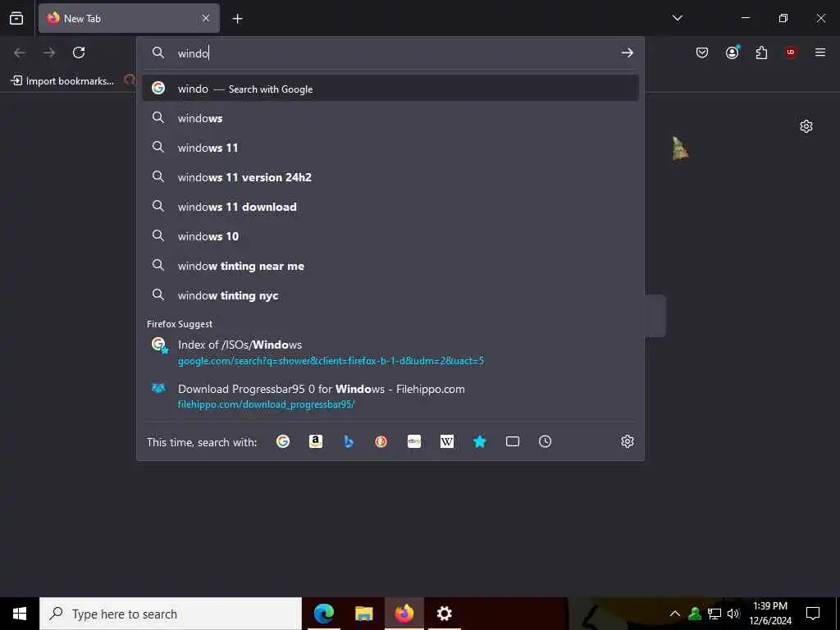Screen dimensions: 840x630
Task: Open the Firefox account icon
Action: (733, 52)
